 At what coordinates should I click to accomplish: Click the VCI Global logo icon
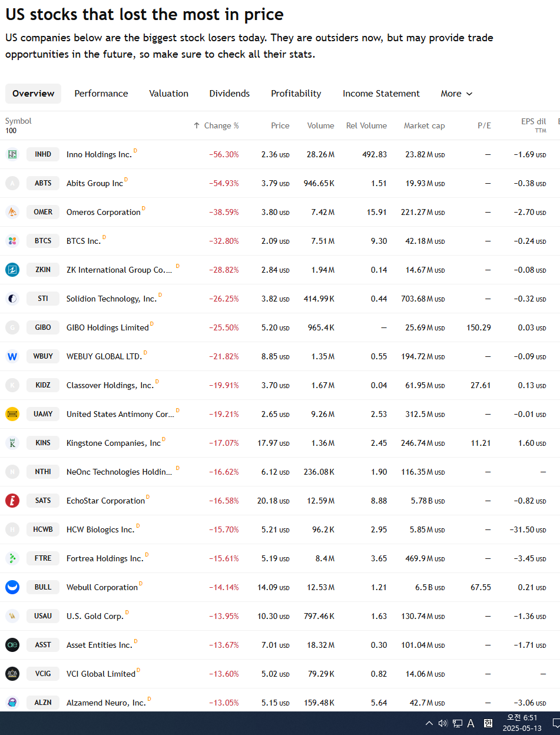[12, 674]
